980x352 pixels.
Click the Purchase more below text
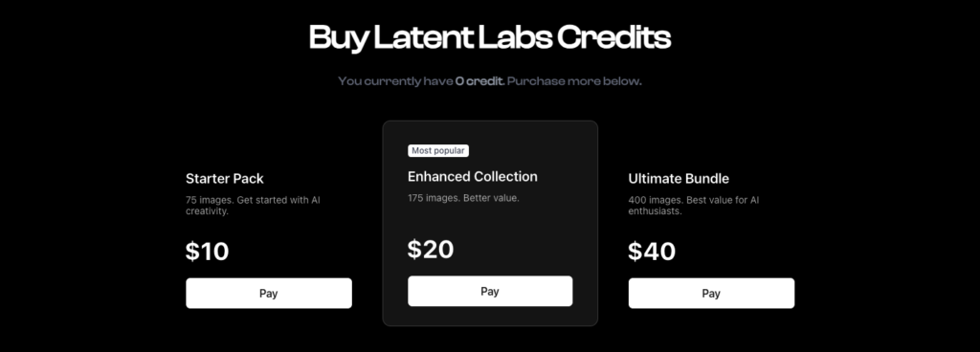click(x=574, y=81)
